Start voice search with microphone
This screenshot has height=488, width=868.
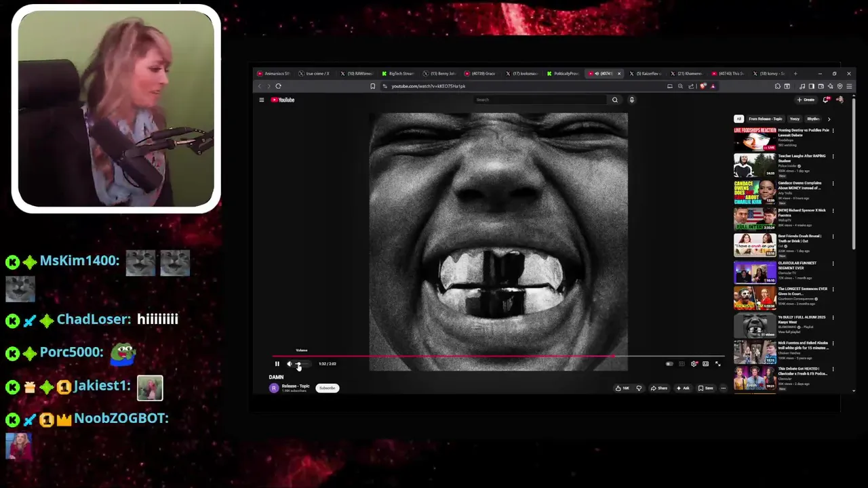click(x=631, y=100)
